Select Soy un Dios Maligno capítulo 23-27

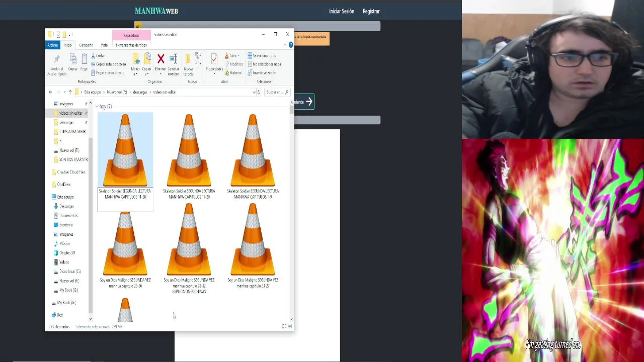click(253, 246)
